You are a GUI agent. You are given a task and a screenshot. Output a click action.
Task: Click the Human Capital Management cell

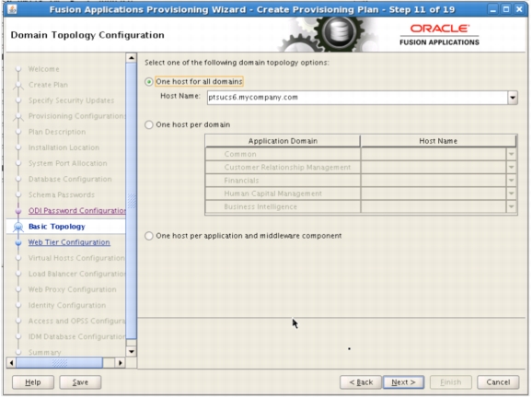click(x=283, y=194)
